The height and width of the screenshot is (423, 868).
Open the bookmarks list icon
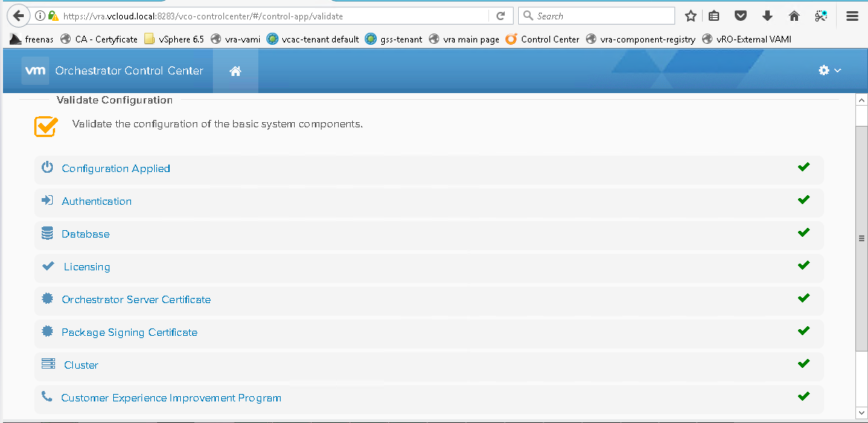(714, 16)
